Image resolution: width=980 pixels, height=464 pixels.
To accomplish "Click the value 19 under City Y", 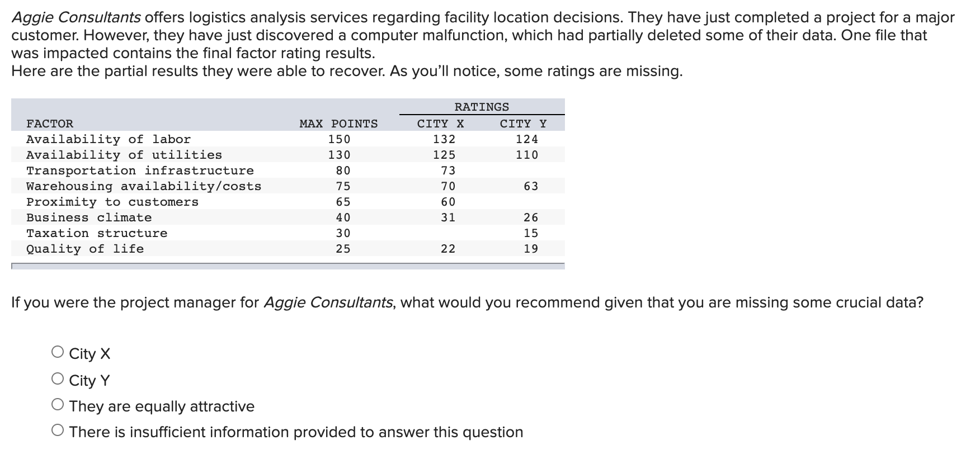I will click(530, 249).
